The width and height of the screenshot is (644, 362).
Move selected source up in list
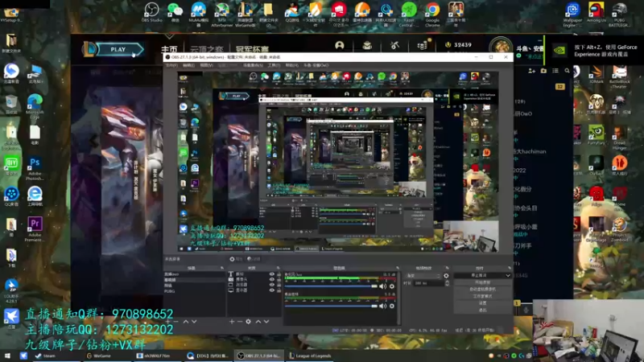tap(258, 321)
